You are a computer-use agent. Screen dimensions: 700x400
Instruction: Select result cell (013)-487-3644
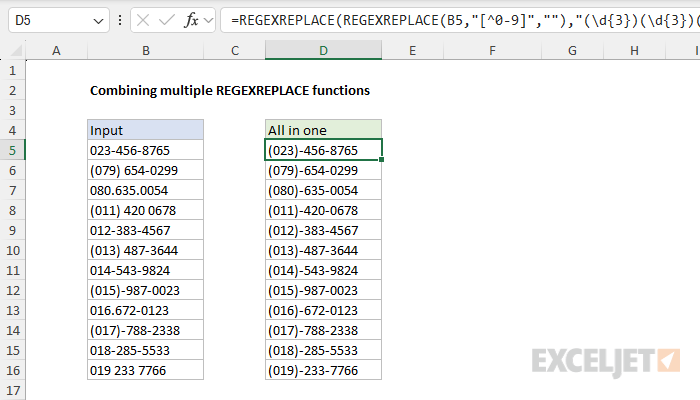click(323, 250)
